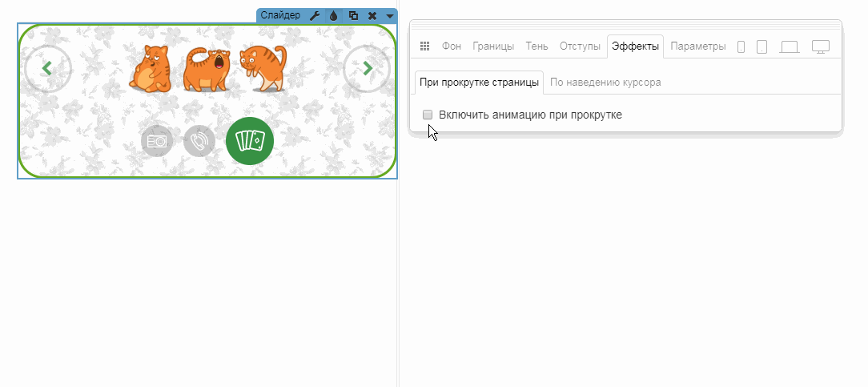Click the green playing cards slide indicator
Viewport: 868px width, 387px height.
click(x=250, y=140)
